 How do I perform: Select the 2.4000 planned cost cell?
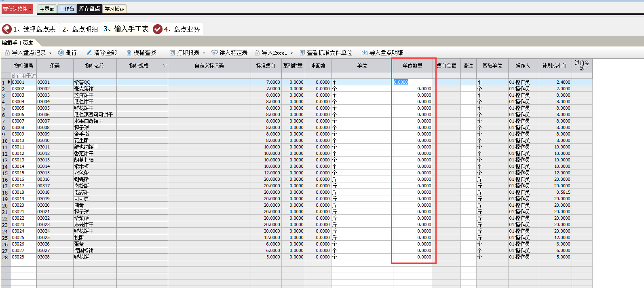click(x=555, y=82)
